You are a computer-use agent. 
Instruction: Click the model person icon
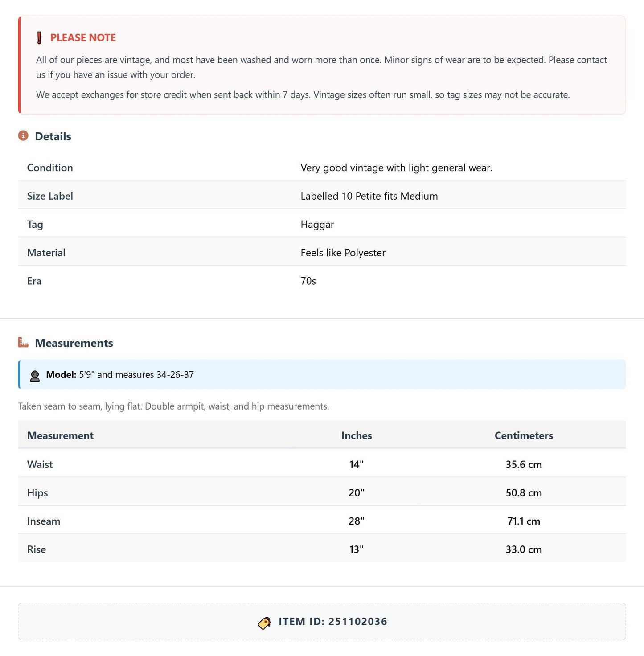pos(35,376)
